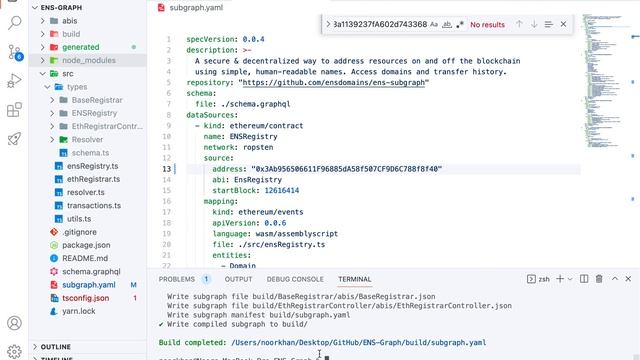Toggle Match Case in find widget
640x360 pixels.
[434, 24]
